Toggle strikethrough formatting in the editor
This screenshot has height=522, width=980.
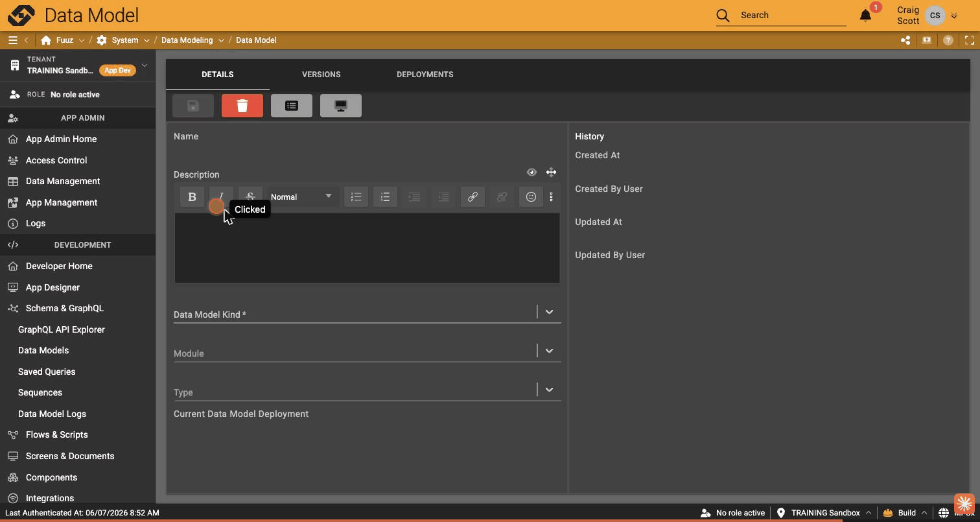[250, 197]
